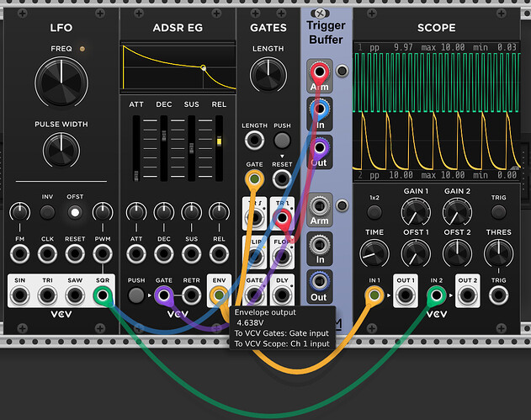The width and height of the screenshot is (531, 420).
Task: Click the ADSR REL CV input jack
Action: click(219, 253)
